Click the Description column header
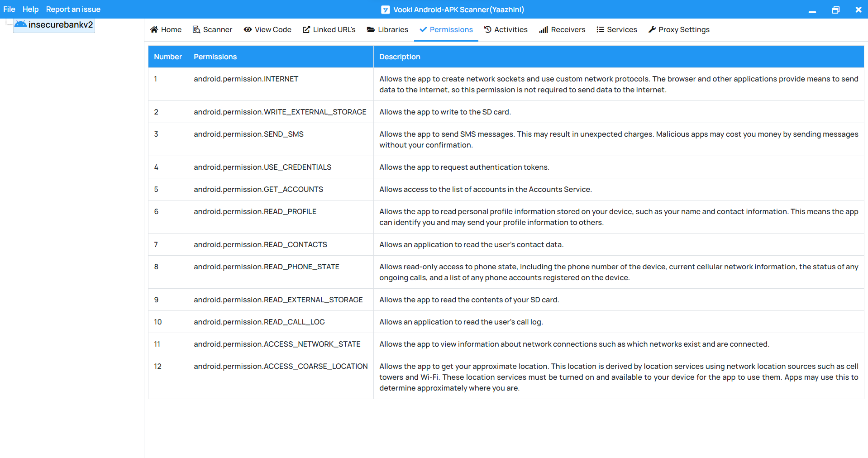This screenshot has width=868, height=458. 619,57
